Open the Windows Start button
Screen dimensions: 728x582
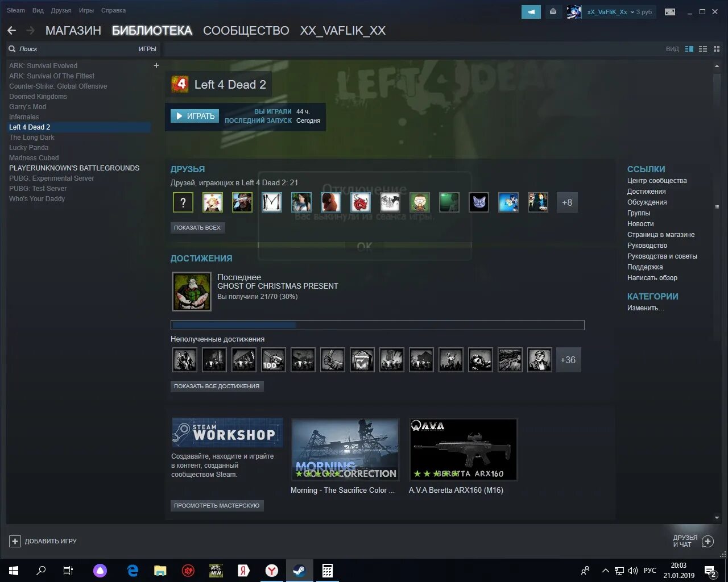(14, 571)
